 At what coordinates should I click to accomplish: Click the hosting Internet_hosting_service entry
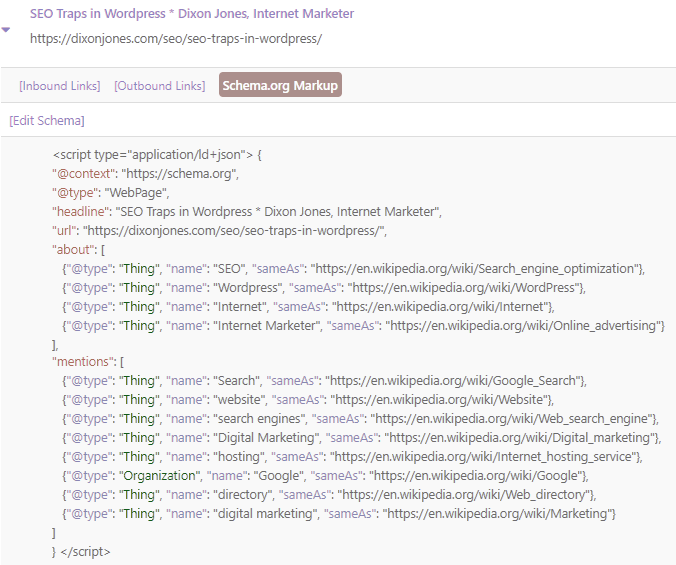point(352,456)
